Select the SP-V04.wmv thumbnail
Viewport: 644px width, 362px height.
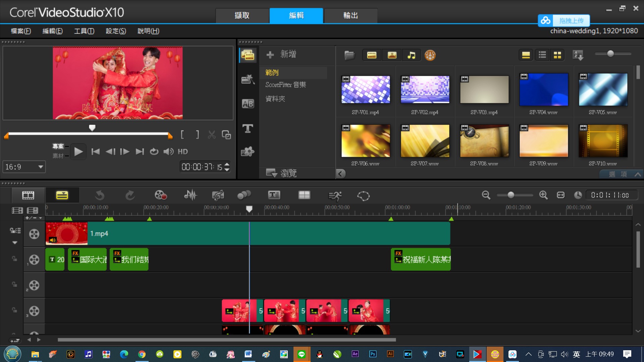click(x=544, y=89)
